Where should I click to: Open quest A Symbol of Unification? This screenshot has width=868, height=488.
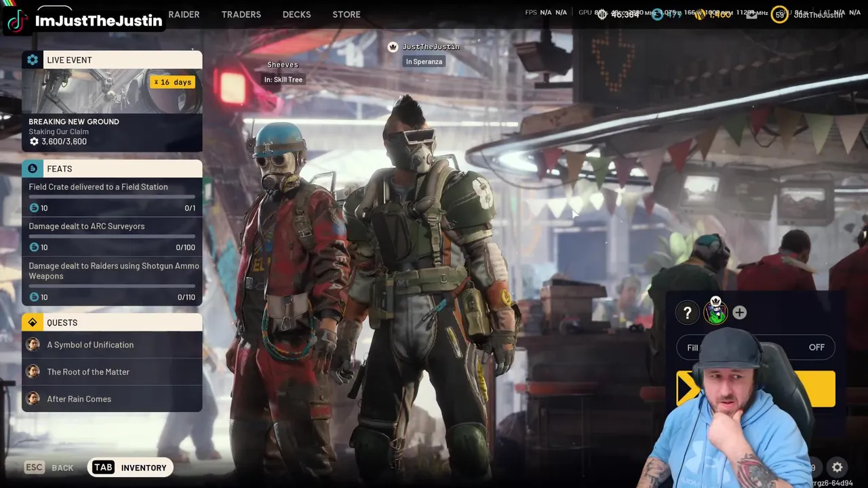[112, 345]
